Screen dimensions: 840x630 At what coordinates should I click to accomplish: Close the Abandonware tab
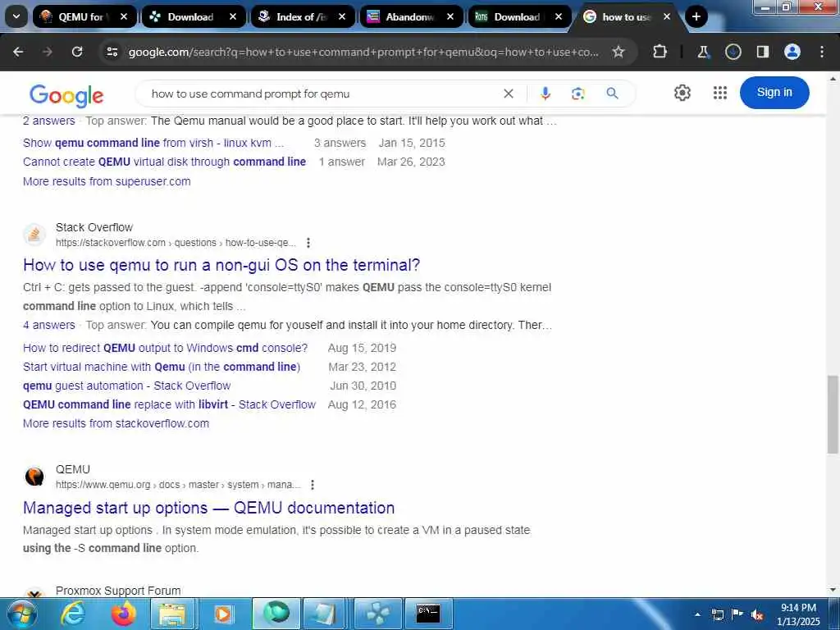point(450,16)
